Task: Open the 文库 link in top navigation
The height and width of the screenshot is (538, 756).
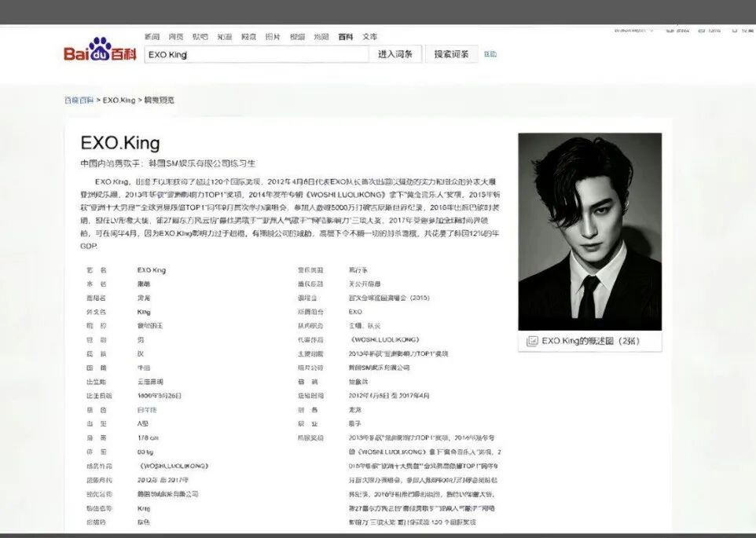Action: point(370,37)
